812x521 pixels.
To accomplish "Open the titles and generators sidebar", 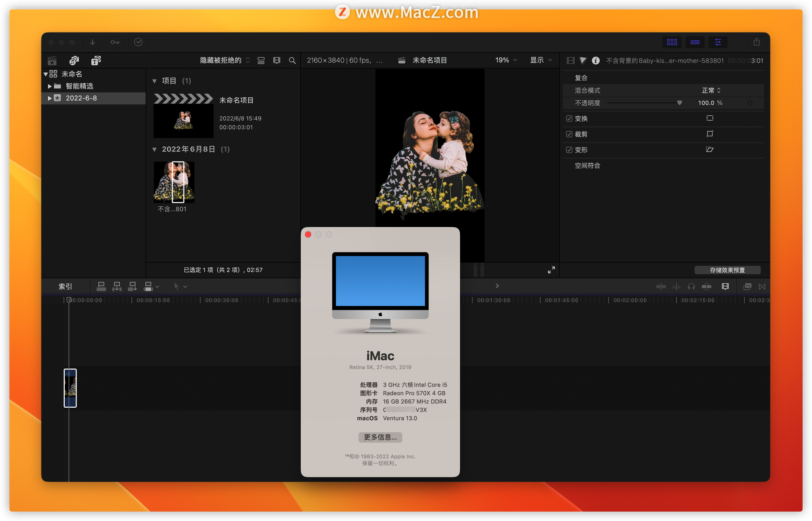I will (x=96, y=60).
